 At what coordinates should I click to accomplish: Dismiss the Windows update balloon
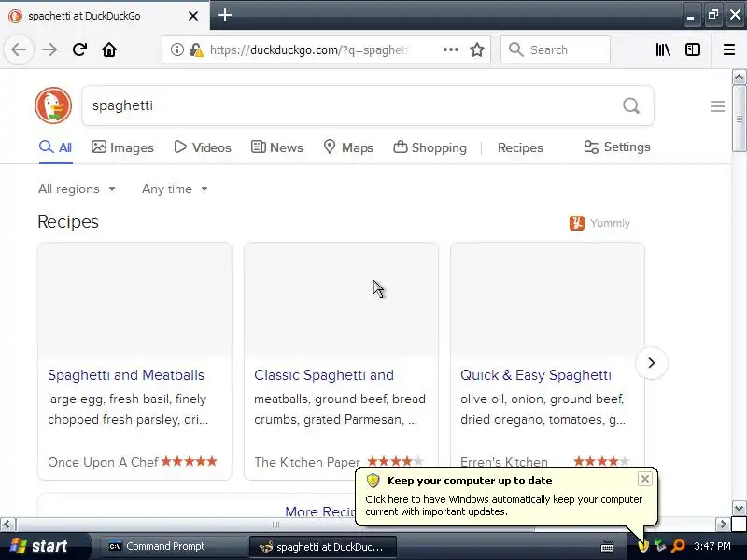point(644,479)
